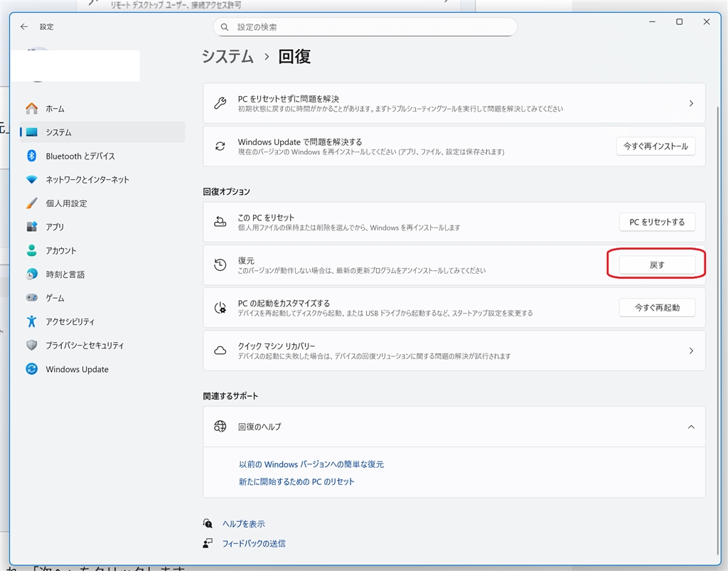Open 新たに開始するための PC のリセット link
The image size is (728, 571).
296,482
